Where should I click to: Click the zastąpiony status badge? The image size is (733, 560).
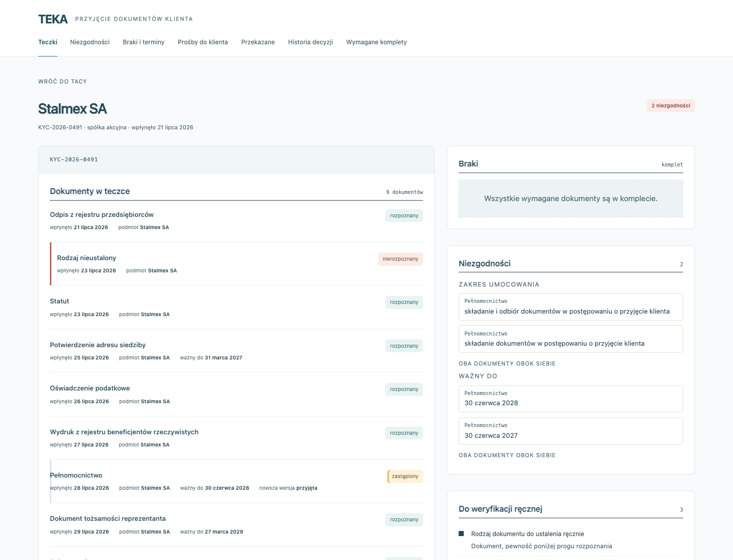pyautogui.click(x=405, y=477)
